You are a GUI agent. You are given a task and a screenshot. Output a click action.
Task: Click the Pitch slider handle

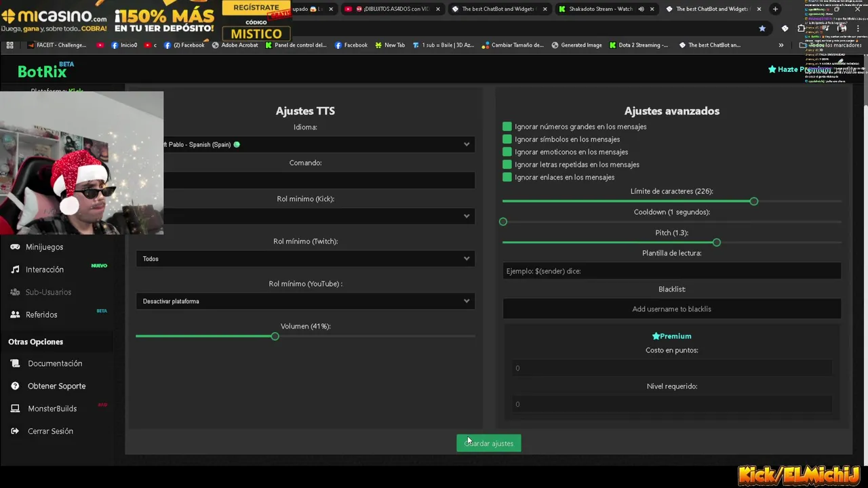(716, 243)
